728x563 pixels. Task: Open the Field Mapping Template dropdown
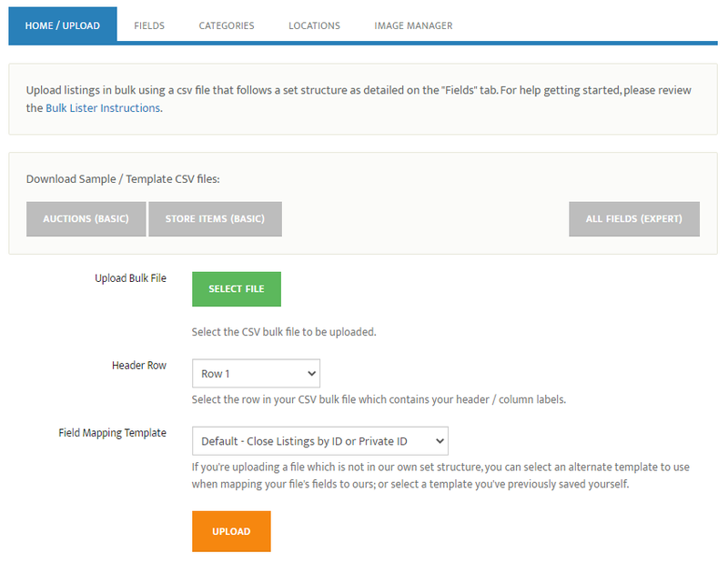coord(320,441)
